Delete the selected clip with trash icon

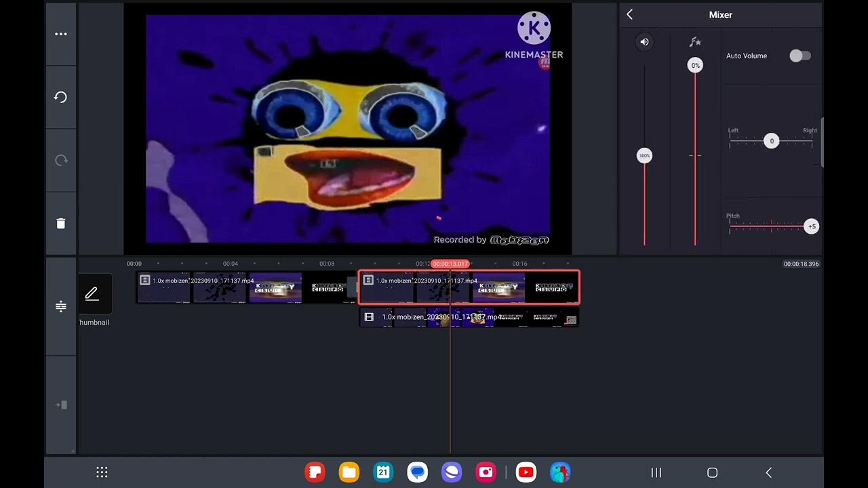coord(61,223)
